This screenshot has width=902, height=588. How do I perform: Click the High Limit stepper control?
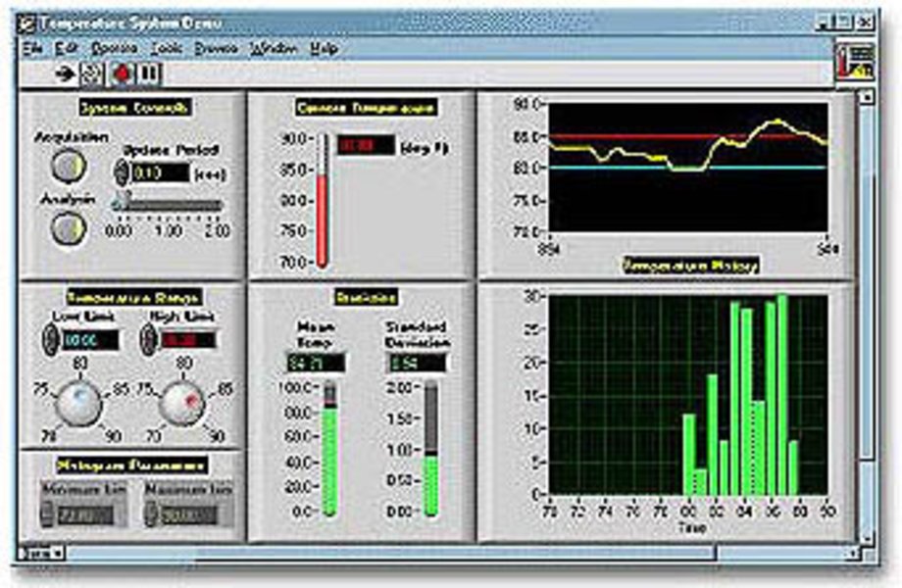[149, 339]
